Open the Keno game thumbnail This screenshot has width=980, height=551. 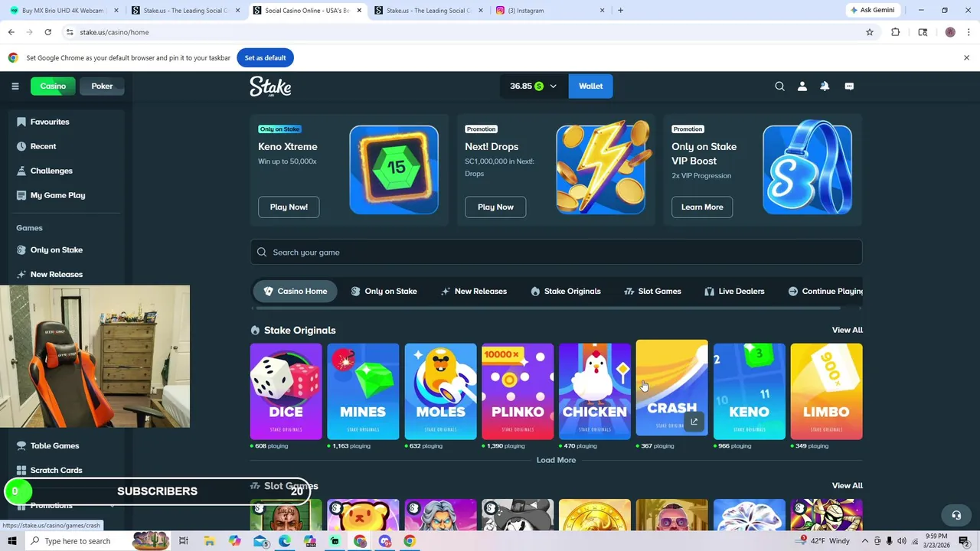749,391
